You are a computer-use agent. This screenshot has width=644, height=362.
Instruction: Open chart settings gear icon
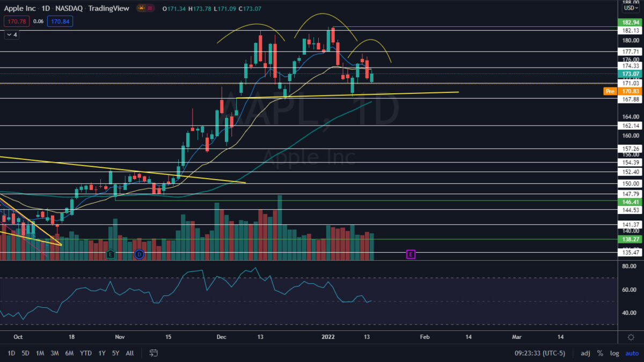[631, 337]
